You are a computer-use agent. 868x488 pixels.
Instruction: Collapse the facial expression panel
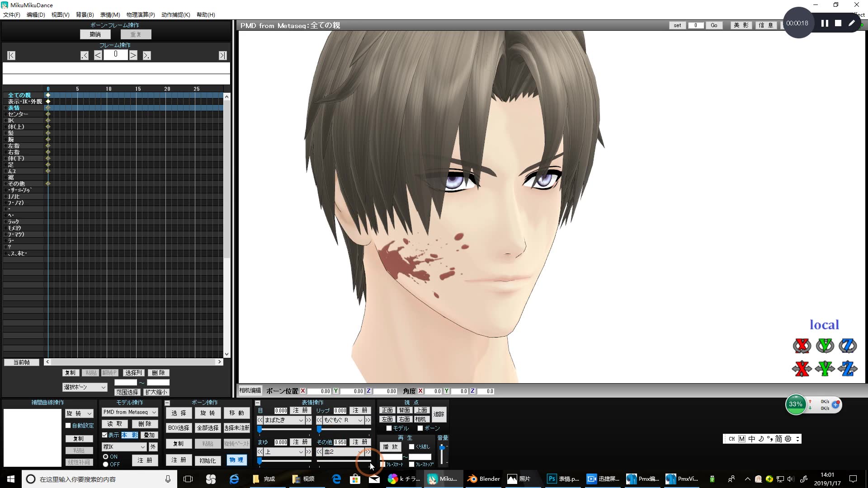point(258,403)
